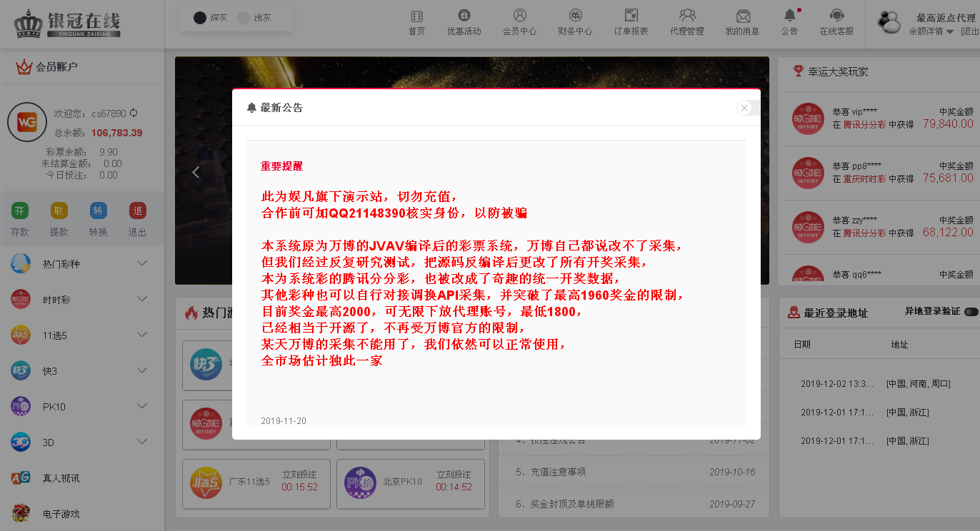Expand 余额详情 dropdown
Viewport: 980px width, 531px height.
pos(931,31)
